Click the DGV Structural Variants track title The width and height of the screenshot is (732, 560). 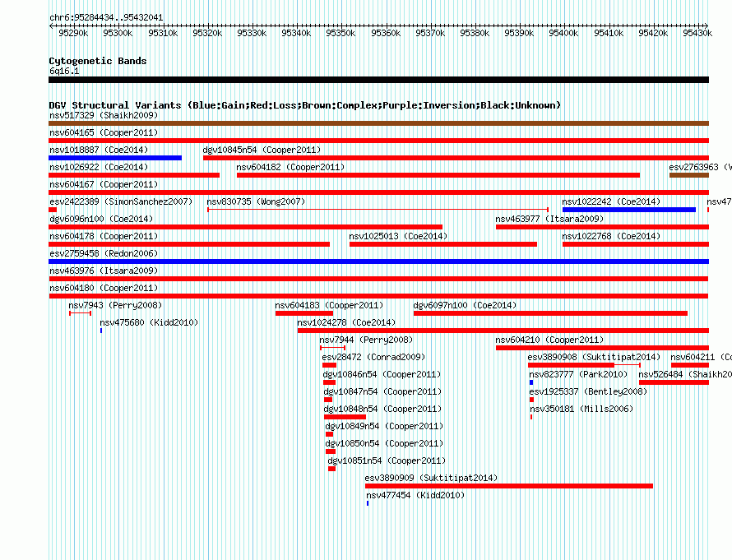click(x=305, y=105)
